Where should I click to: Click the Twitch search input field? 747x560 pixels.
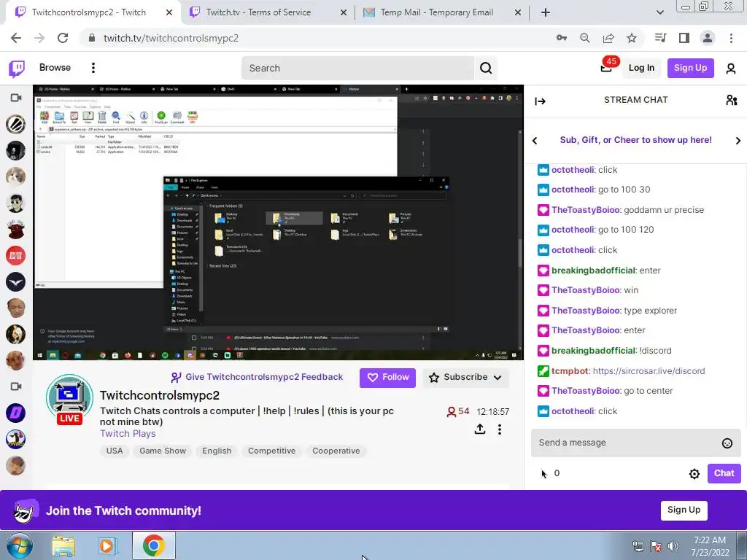(357, 68)
